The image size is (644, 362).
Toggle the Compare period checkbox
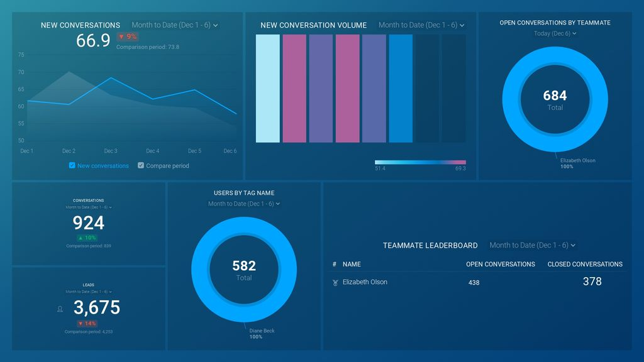tap(141, 166)
